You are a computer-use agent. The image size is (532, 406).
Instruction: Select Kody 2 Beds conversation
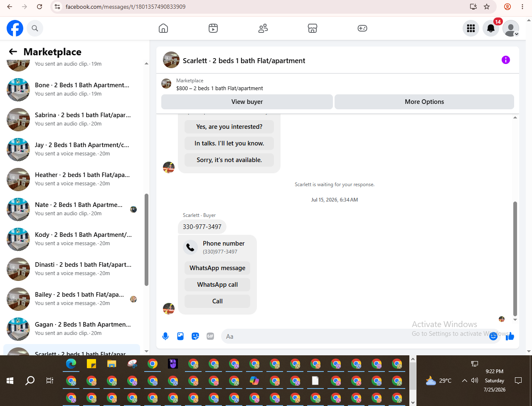[x=71, y=239]
